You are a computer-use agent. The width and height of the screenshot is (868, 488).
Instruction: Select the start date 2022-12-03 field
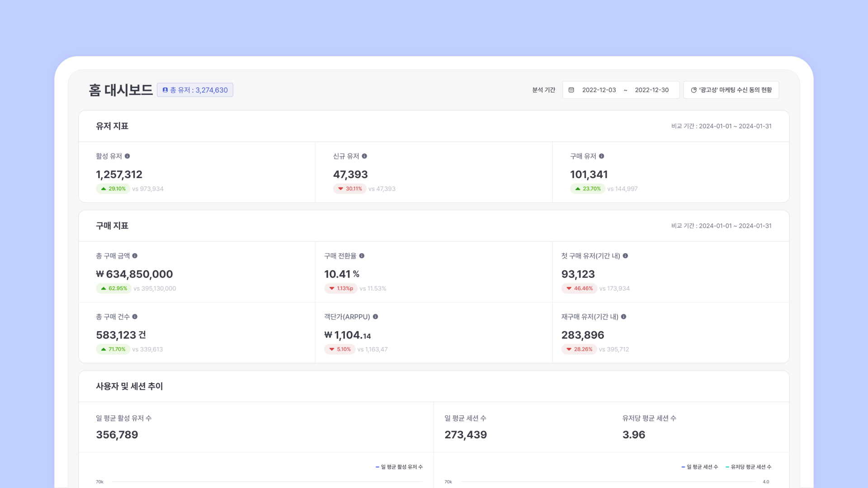[x=599, y=90]
